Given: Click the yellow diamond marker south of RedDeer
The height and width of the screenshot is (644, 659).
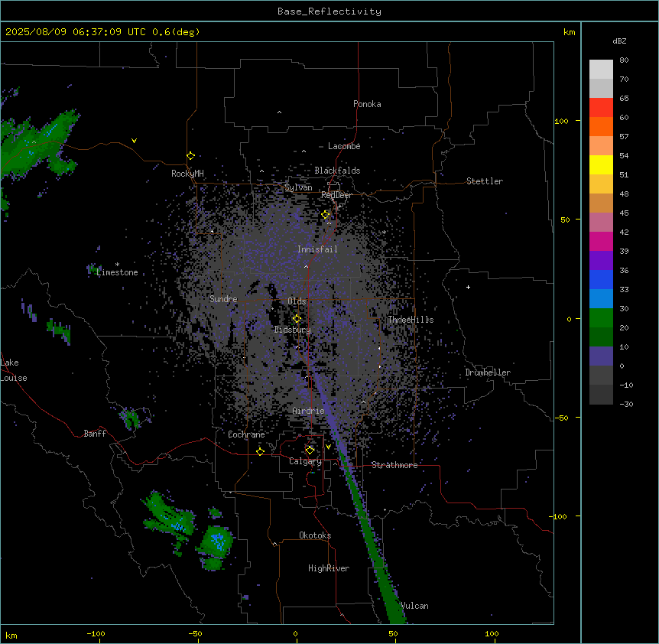Looking at the screenshot, I should point(326,215).
